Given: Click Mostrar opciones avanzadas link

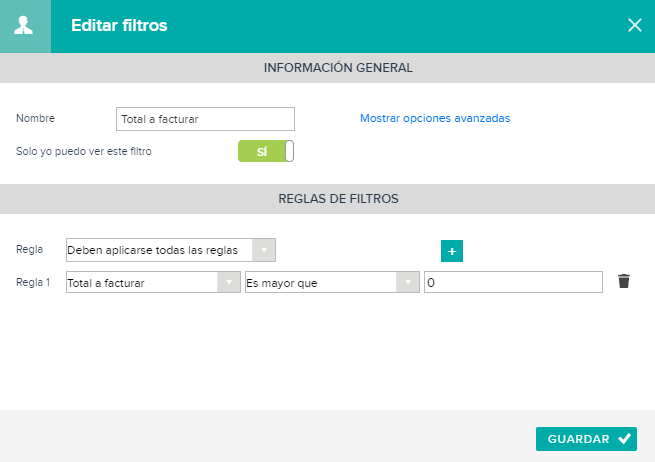Looking at the screenshot, I should (x=435, y=118).
